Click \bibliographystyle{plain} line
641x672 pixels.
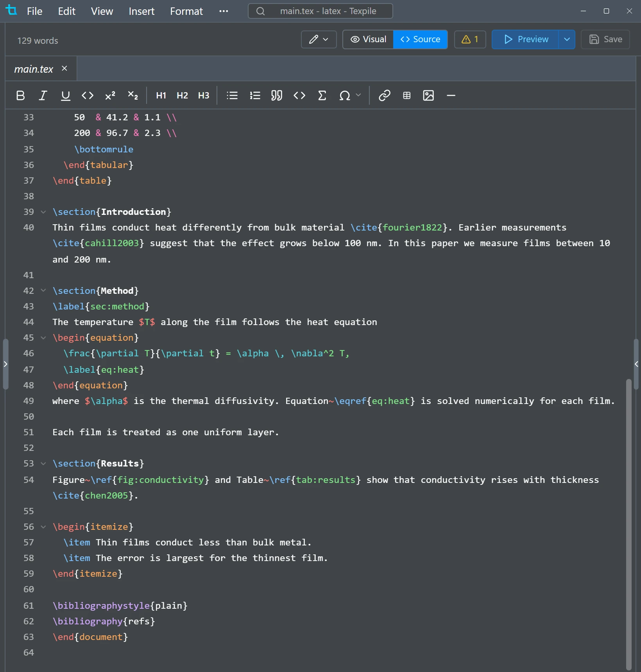pyautogui.click(x=120, y=606)
